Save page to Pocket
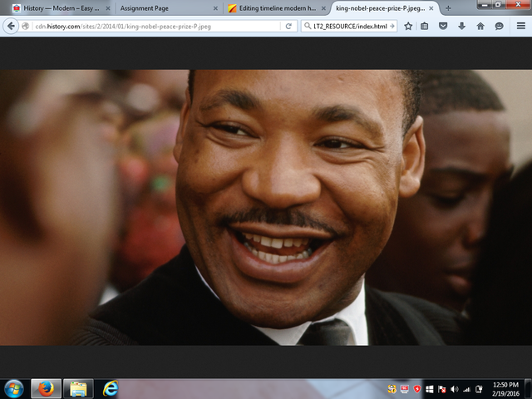The height and width of the screenshot is (399, 532). pos(443,26)
